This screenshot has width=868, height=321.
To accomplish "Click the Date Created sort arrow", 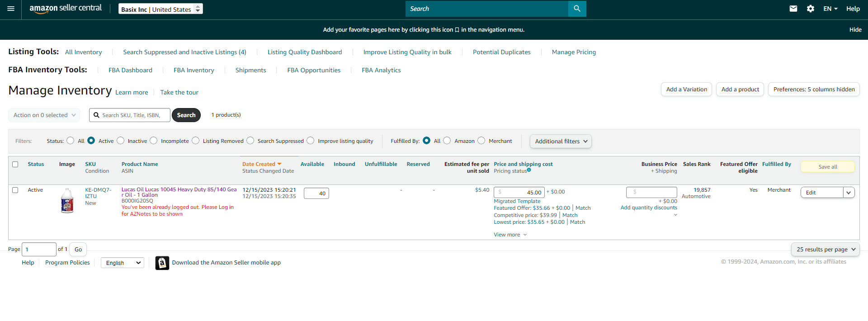I will point(279,164).
